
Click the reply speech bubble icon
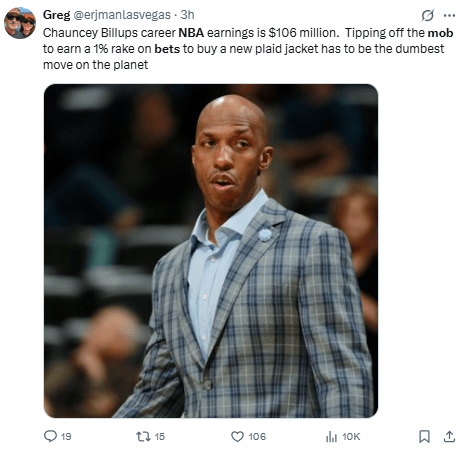(x=50, y=436)
